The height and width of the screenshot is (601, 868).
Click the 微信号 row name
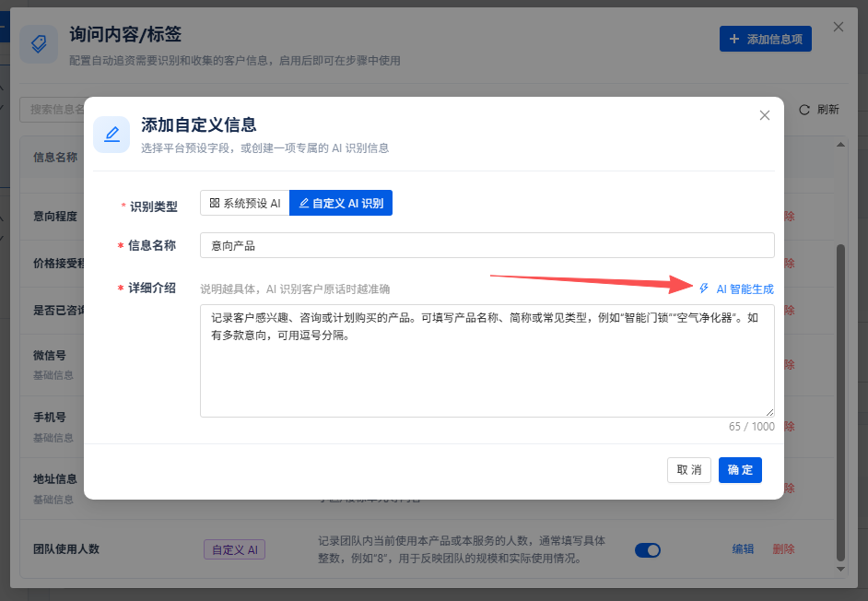(50, 356)
